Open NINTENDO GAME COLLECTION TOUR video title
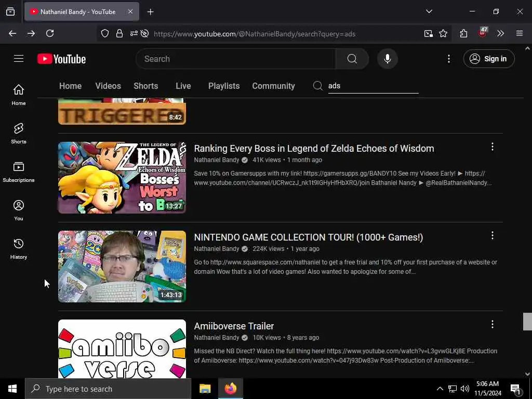This screenshot has height=399, width=532. (x=309, y=237)
